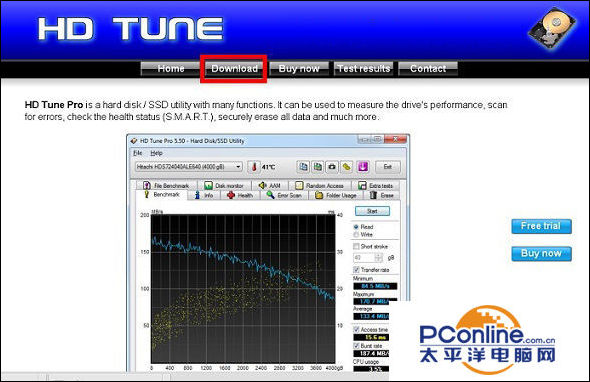590x382 pixels.
Task: Click the Start benchmark button
Action: click(x=372, y=211)
